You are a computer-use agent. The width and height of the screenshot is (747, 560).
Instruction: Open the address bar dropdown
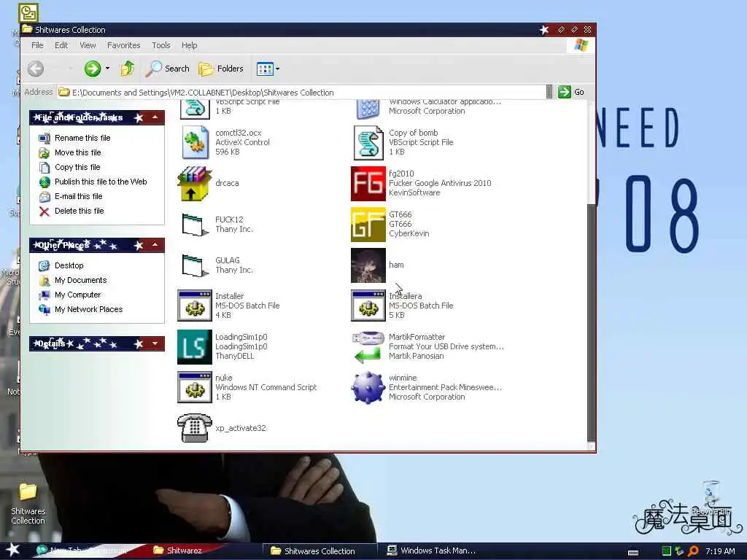coord(549,92)
